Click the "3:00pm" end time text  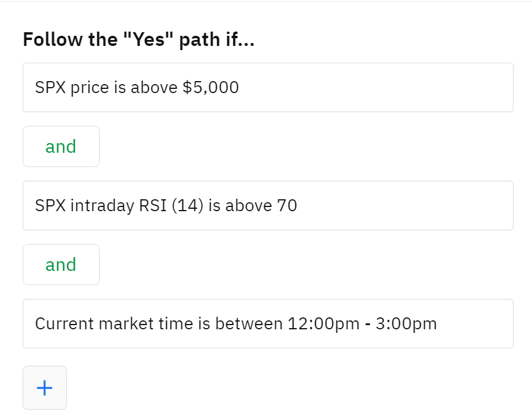coord(406,324)
